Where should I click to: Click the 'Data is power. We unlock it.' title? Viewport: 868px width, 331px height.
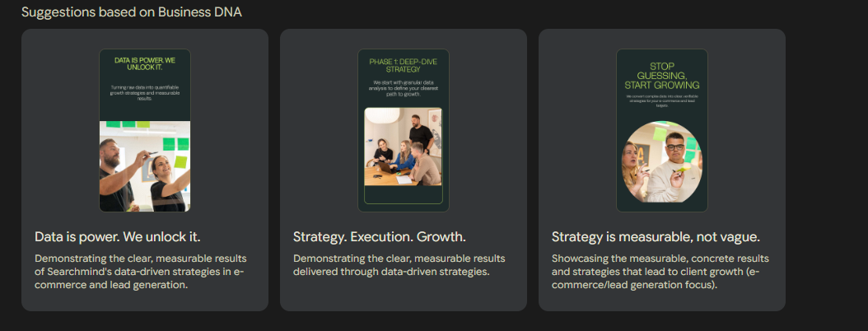point(118,237)
